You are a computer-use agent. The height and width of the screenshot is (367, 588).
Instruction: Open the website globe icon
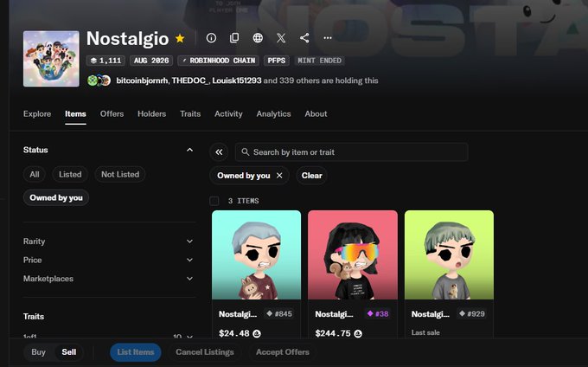click(258, 38)
